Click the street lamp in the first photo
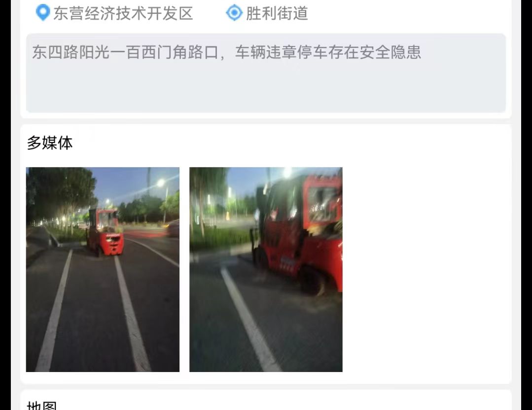 [x=161, y=183]
